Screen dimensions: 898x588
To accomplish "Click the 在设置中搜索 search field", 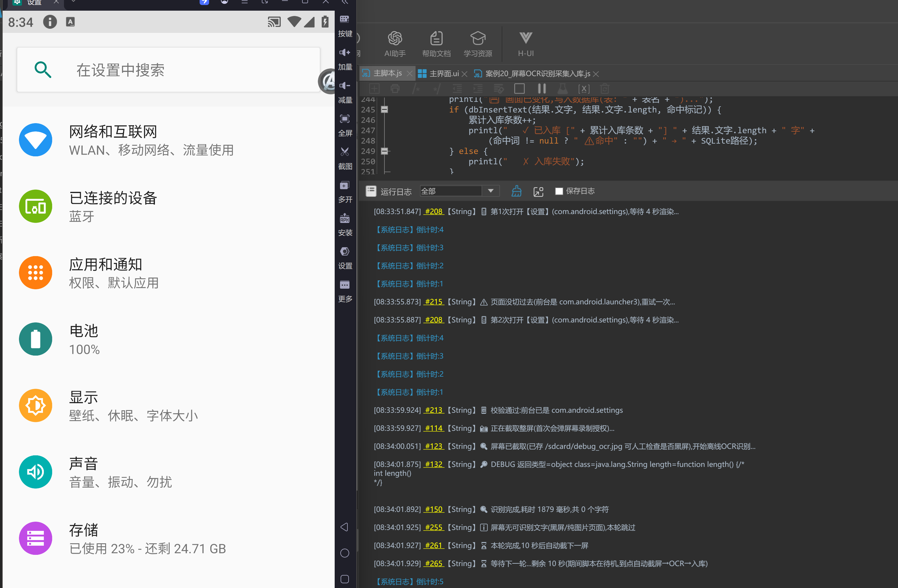I will click(x=168, y=70).
